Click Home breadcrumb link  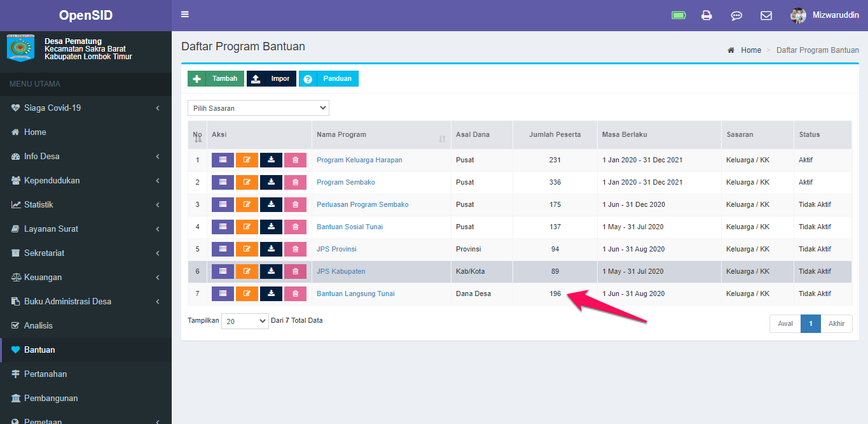(750, 50)
